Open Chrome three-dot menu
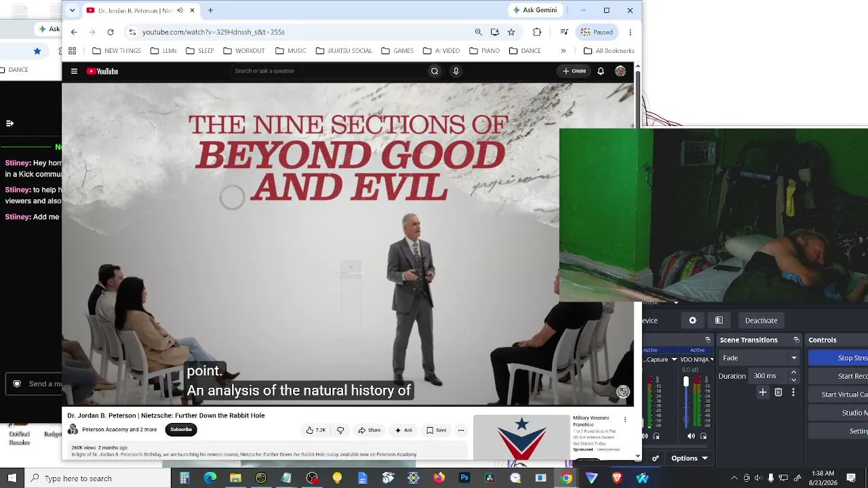 [630, 32]
